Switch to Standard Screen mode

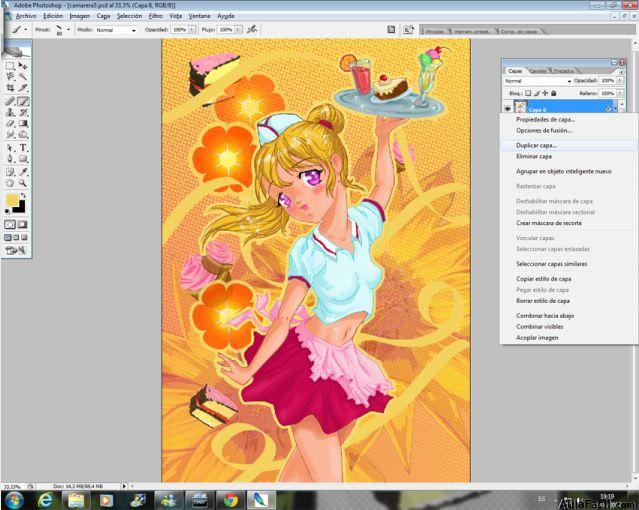[x=8, y=237]
